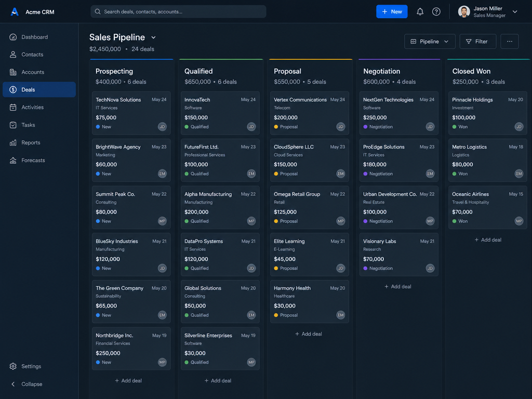The image size is (532, 399).
Task: Click the help question mark icon
Action: pyautogui.click(x=436, y=12)
